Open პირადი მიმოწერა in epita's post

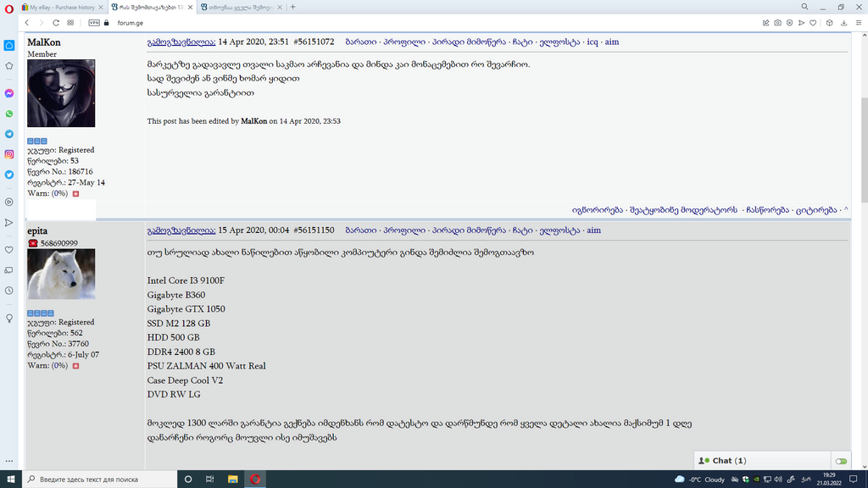click(x=469, y=230)
